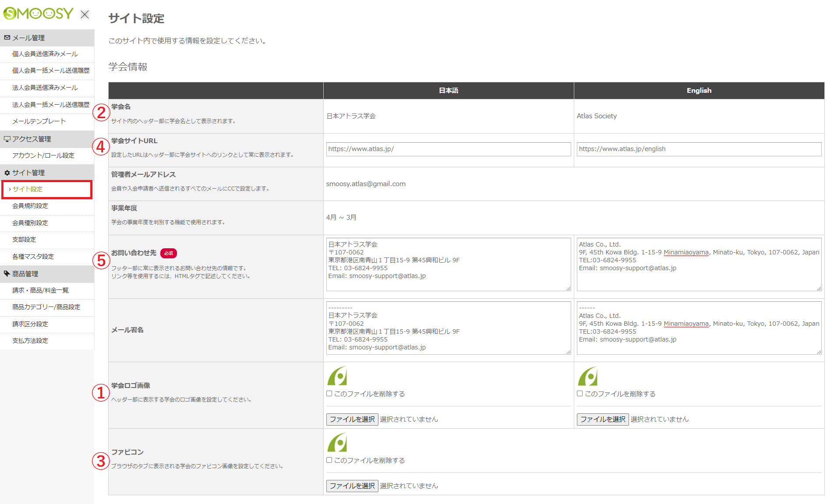Open メールテンプレート page
Viewport: 834px width, 504px height.
47,121
